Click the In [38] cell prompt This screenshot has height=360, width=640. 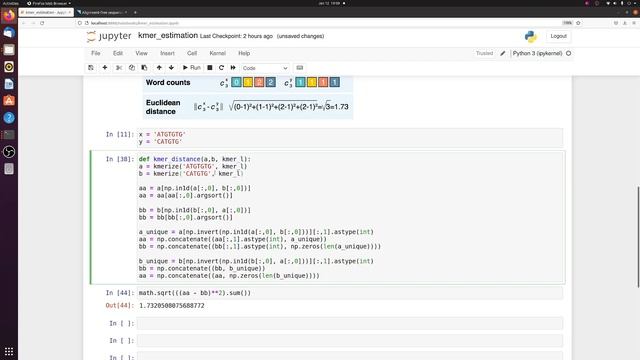point(120,159)
